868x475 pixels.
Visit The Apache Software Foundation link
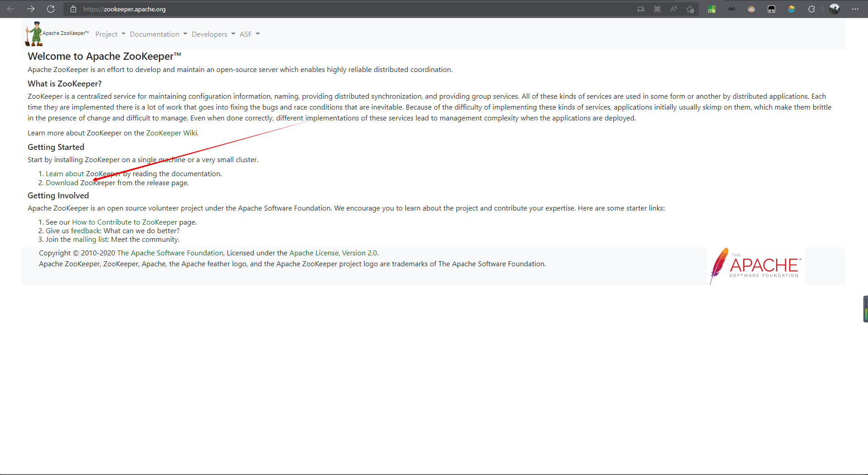tap(170, 253)
